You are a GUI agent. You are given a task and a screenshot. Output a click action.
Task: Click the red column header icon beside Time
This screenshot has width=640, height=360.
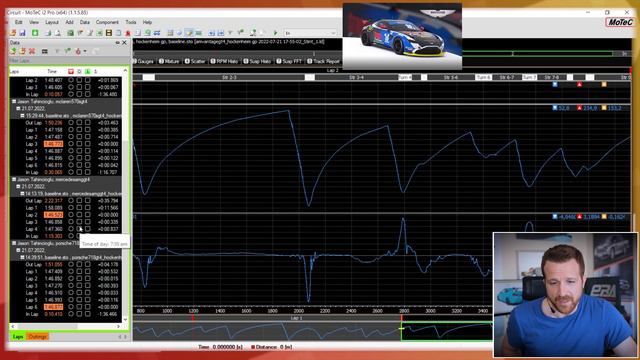71,71
